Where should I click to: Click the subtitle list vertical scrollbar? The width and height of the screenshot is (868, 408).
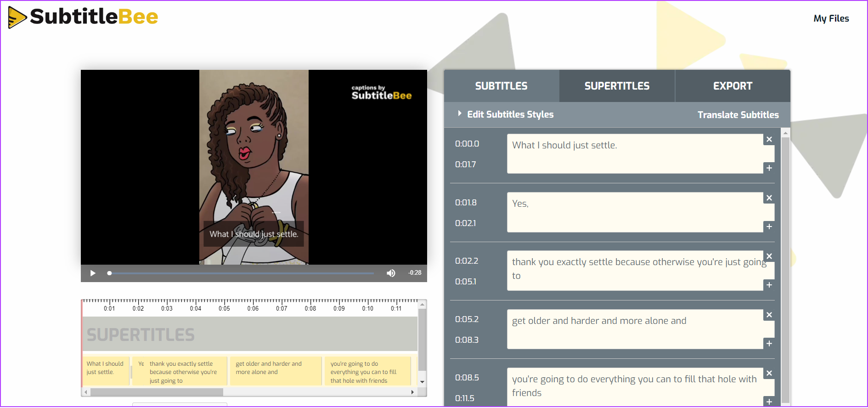[x=785, y=270]
